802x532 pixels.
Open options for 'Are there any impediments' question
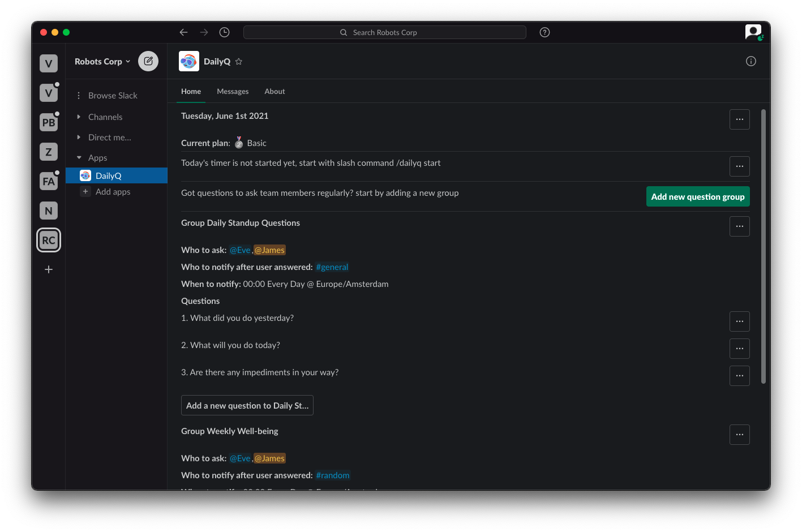pos(740,376)
